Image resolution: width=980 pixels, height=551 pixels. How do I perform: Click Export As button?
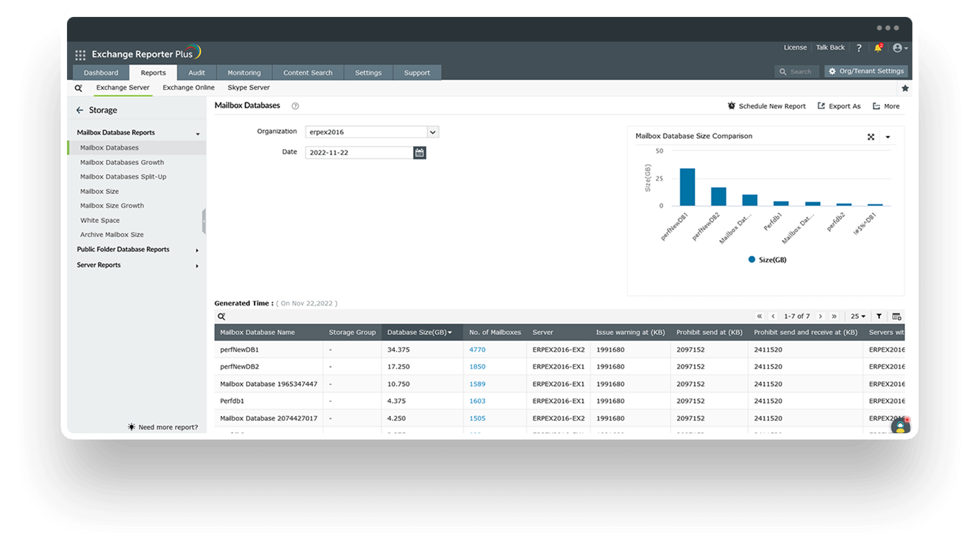(x=839, y=106)
